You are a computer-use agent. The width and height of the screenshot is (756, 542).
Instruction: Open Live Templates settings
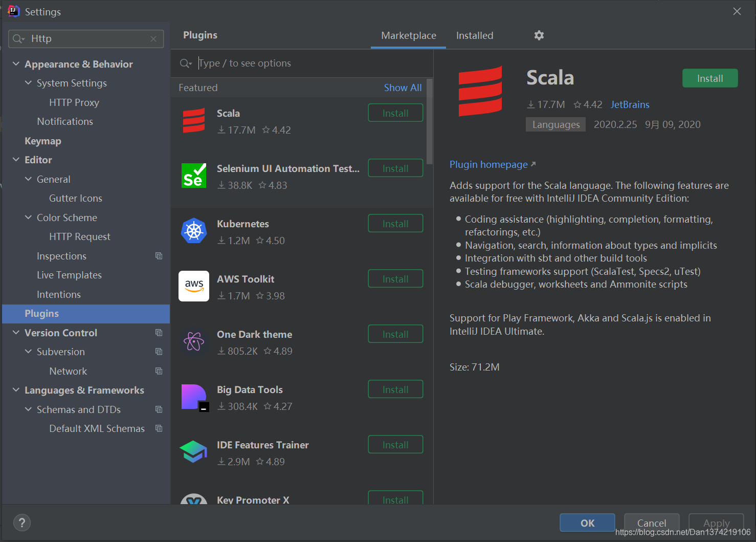[x=69, y=275]
